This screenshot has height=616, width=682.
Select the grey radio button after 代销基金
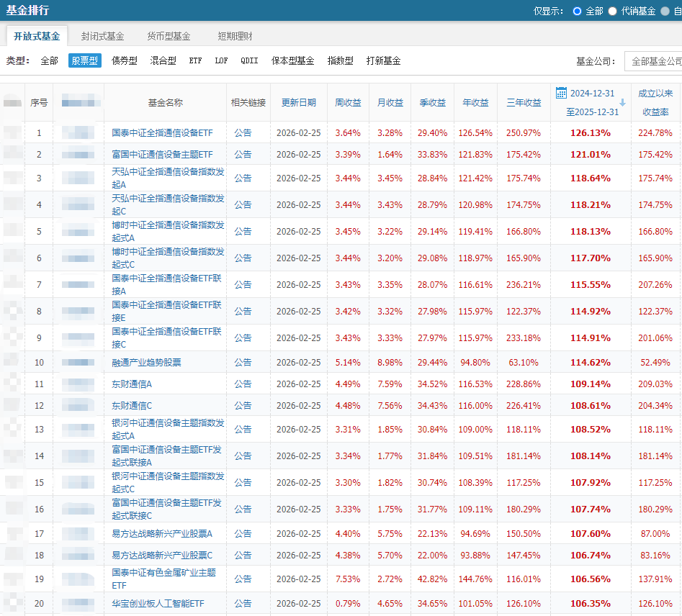[665, 11]
